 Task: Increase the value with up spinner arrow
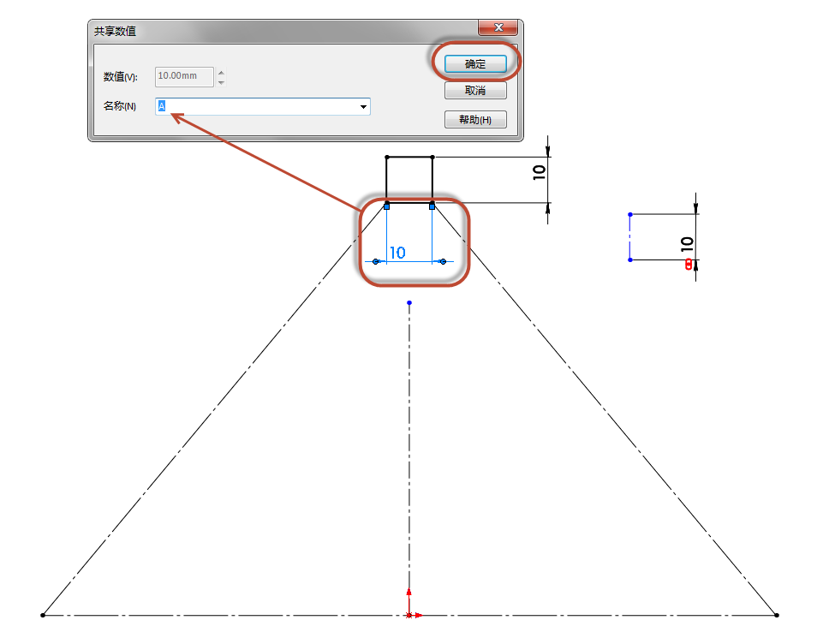coord(222,72)
